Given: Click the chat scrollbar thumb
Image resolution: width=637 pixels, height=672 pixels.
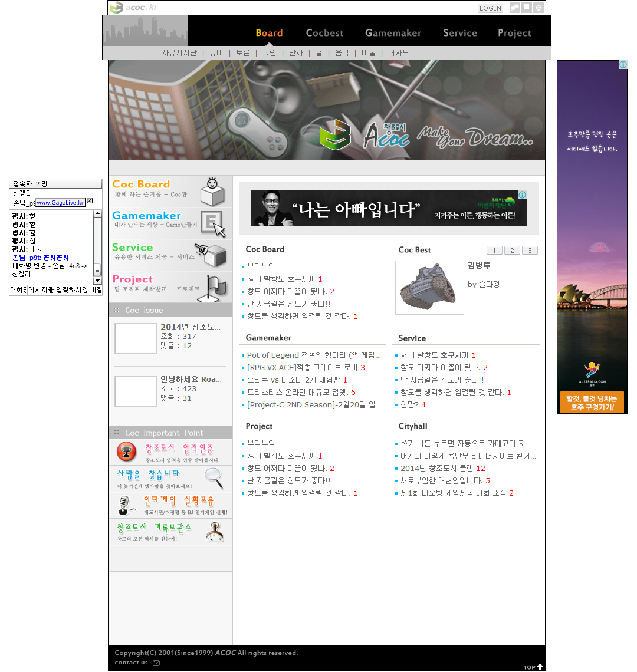Looking at the screenshot, I should [97, 269].
